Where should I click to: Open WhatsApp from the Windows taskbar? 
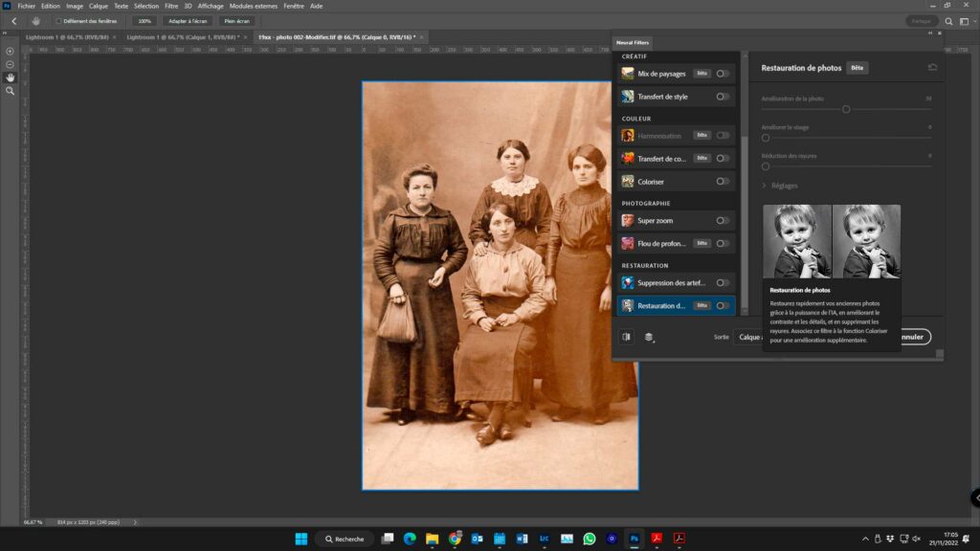click(590, 539)
